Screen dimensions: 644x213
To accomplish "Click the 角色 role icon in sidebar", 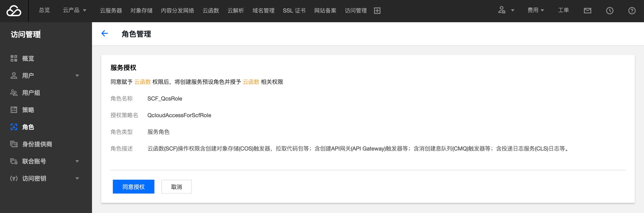I will (x=14, y=127).
